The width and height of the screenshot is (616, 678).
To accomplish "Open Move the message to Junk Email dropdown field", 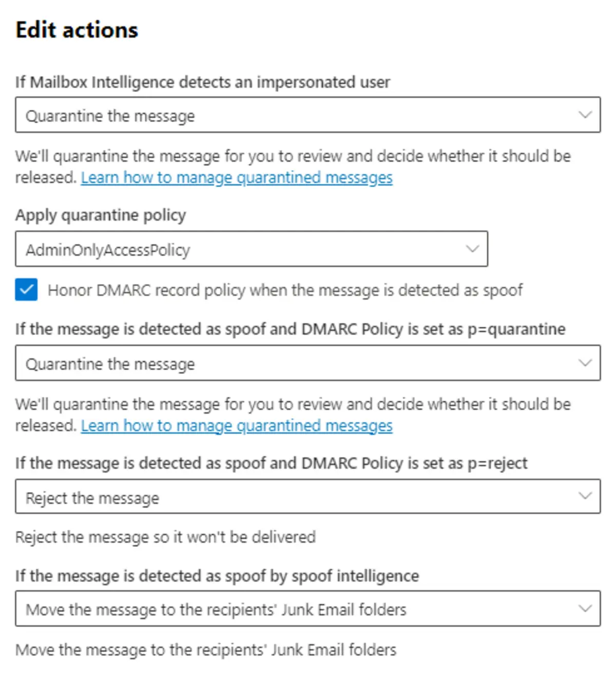I will (x=308, y=609).
